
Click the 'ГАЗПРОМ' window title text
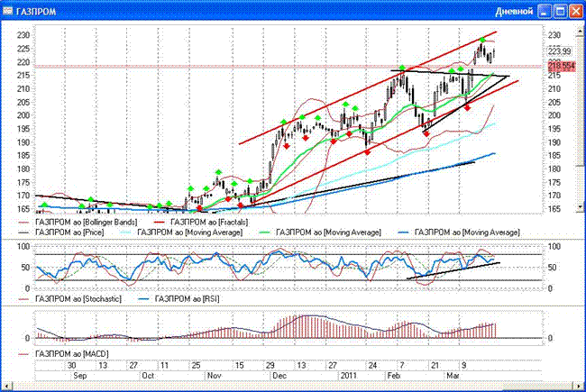click(36, 12)
